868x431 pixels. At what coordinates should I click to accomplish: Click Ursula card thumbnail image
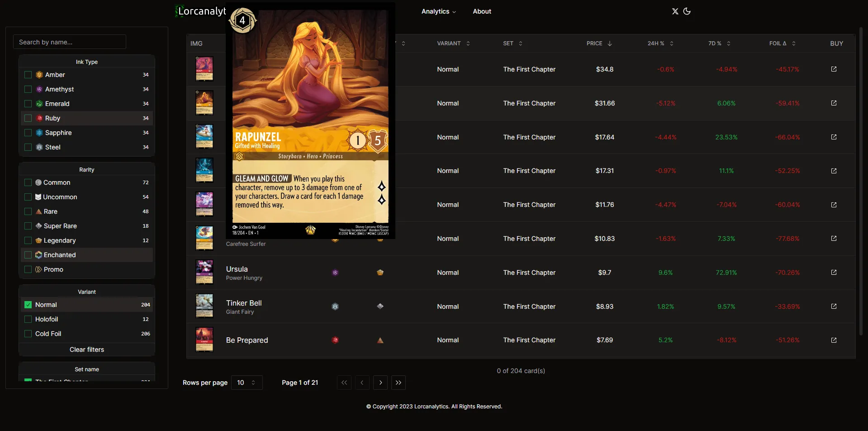[204, 272]
